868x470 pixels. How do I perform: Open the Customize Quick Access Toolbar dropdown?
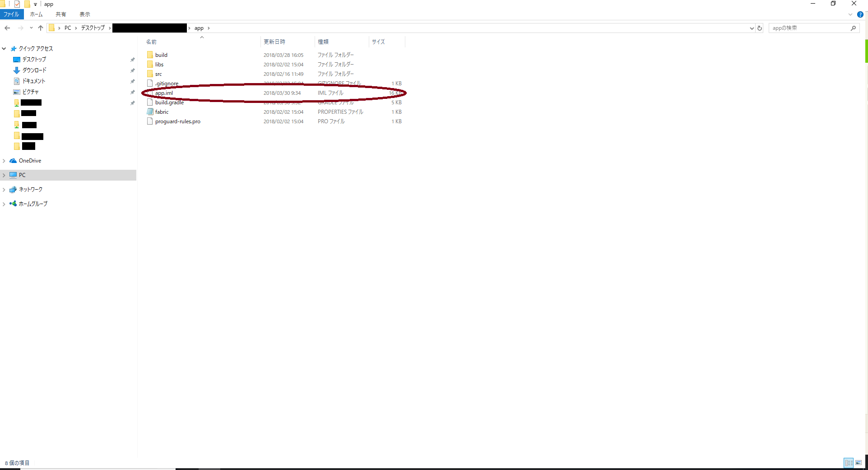(35, 5)
